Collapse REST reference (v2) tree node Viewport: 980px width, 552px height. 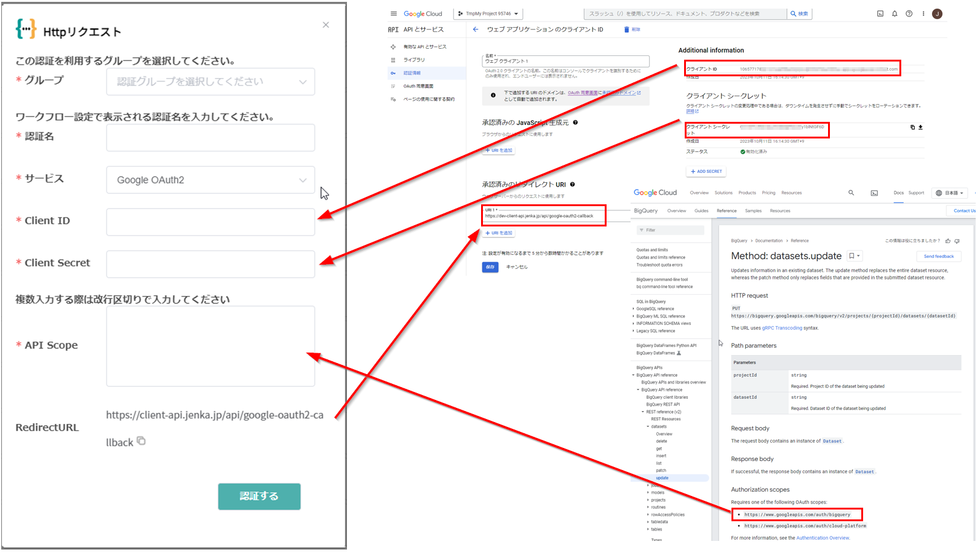643,412
